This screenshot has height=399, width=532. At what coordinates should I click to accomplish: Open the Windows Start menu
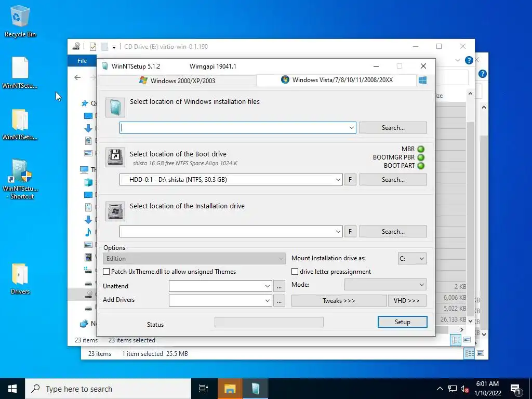tap(12, 389)
